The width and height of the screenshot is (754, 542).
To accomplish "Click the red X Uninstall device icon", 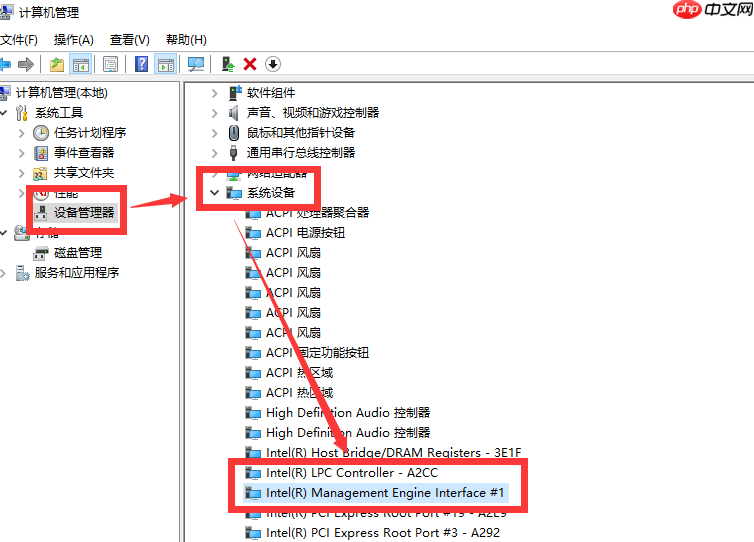I will 250,64.
